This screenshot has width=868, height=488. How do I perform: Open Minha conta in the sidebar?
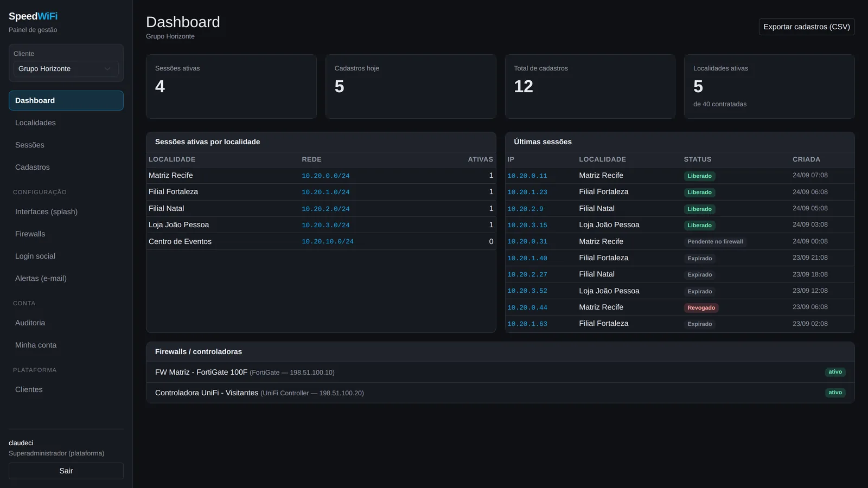66,345
